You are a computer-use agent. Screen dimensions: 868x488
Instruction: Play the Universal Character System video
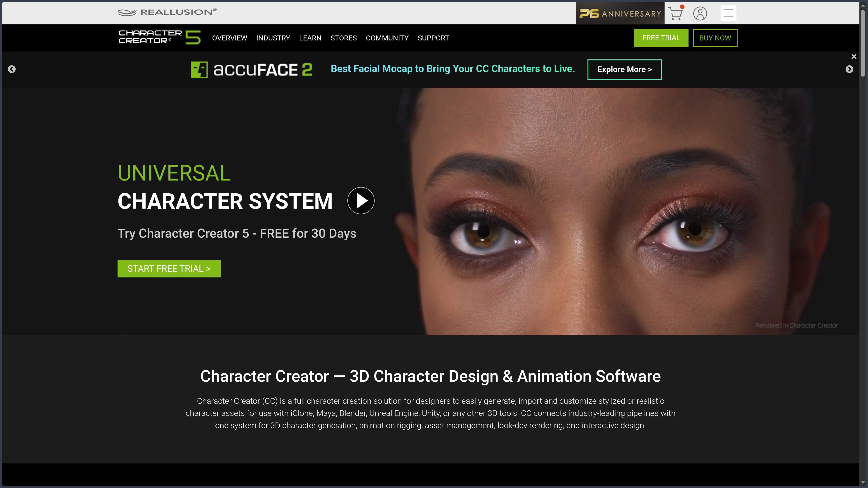[361, 201]
